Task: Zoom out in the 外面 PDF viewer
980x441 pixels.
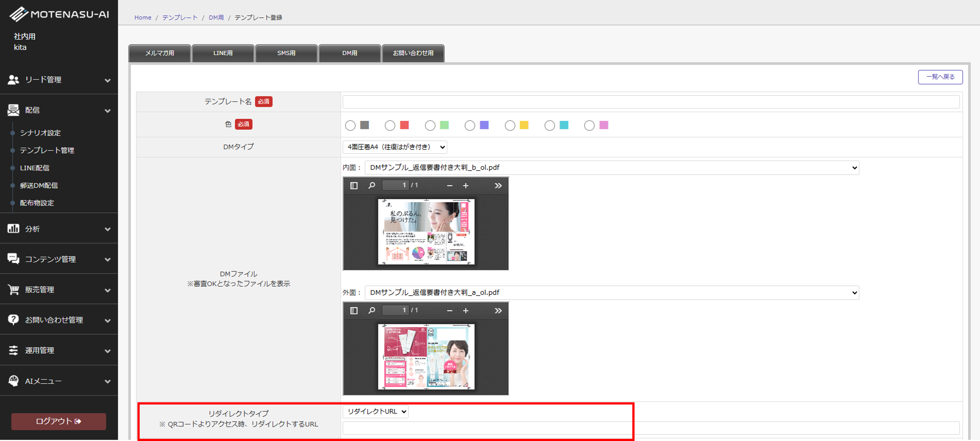Action: [450, 311]
